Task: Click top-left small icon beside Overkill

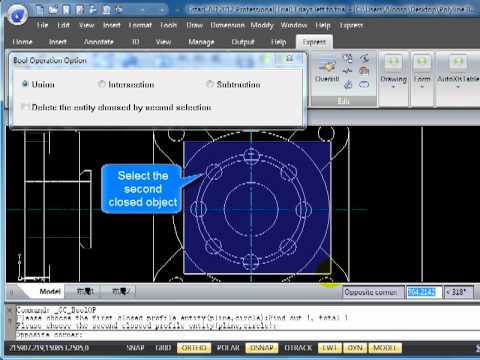Action: coord(347,59)
